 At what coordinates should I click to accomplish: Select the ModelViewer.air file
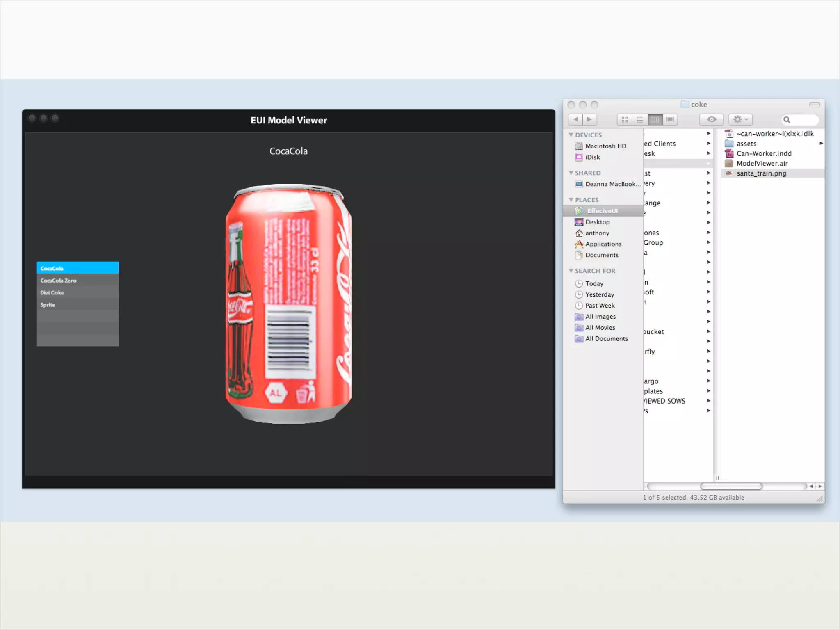point(762,163)
